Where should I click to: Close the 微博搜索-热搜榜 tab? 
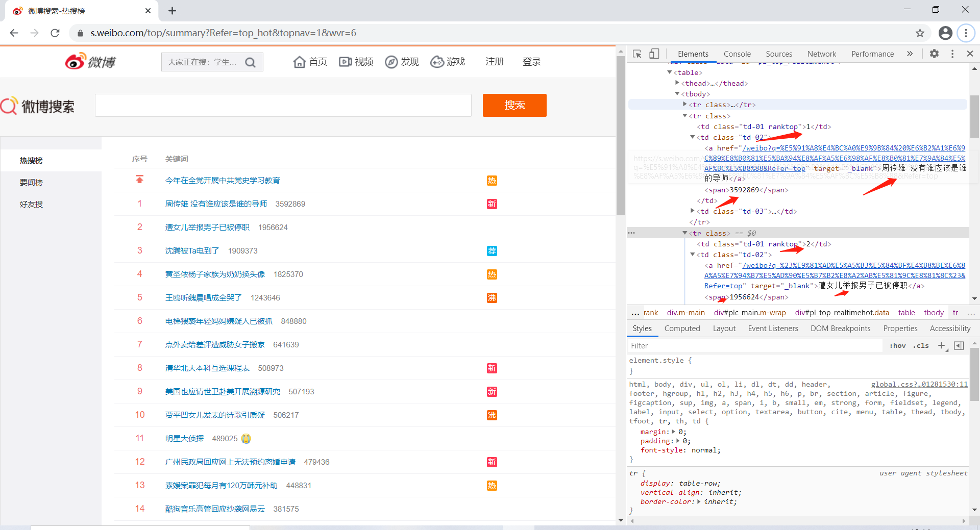(148, 11)
